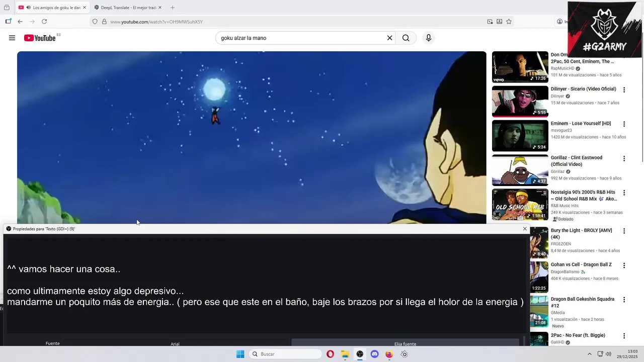Open the Don Omar 2Pac mix thumbnail
644x362 pixels.
520,67
